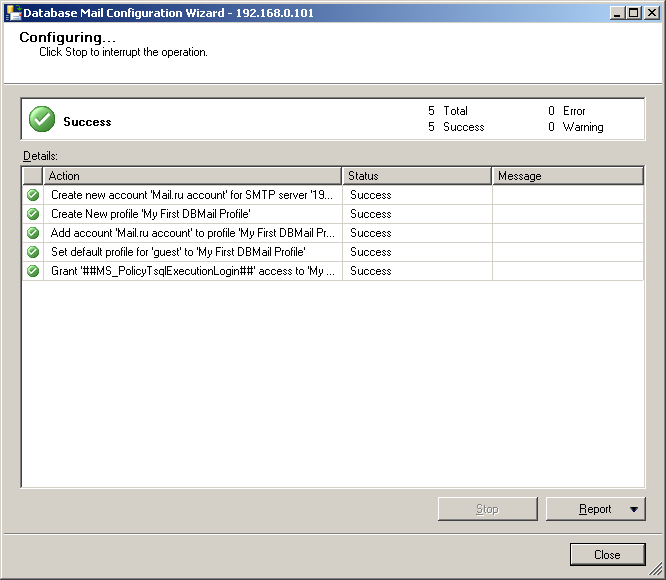
Task: Click green check icon beside 'Set default profile' row
Action: [x=33, y=252]
